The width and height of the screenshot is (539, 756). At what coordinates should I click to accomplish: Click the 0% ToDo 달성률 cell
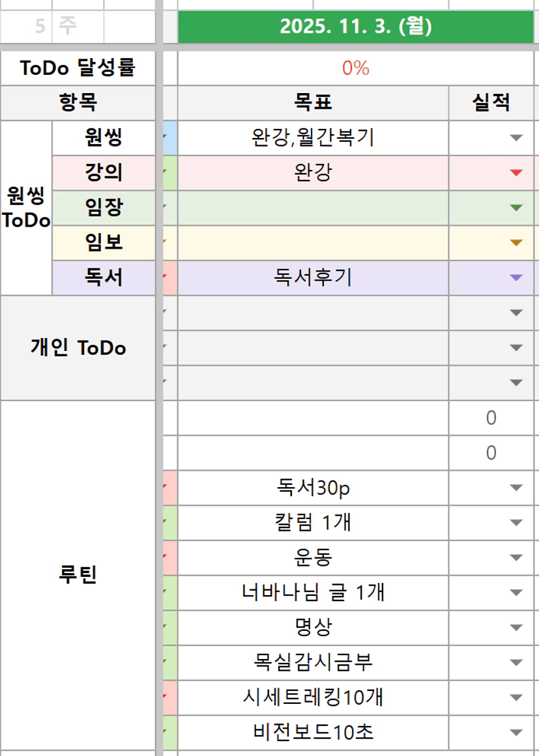point(355,68)
